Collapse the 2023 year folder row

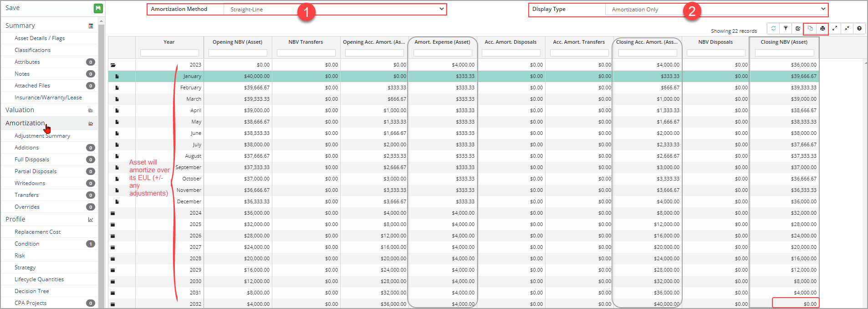coord(113,65)
